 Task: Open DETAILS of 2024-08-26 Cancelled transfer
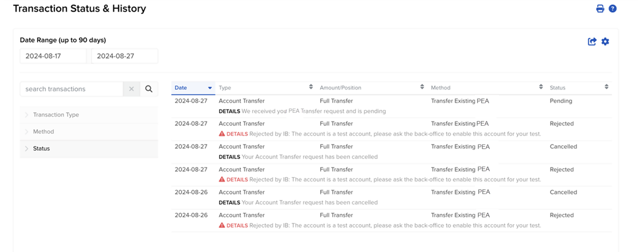pyautogui.click(x=229, y=203)
